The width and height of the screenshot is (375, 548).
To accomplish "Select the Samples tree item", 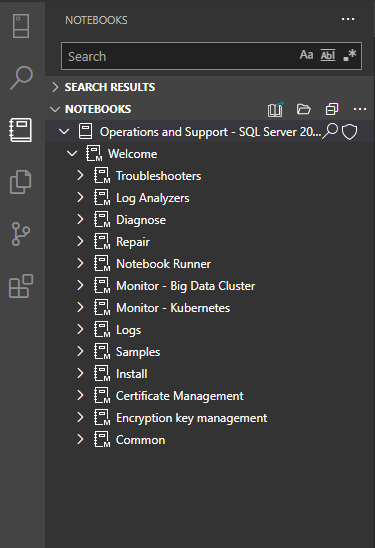I will [x=138, y=352].
